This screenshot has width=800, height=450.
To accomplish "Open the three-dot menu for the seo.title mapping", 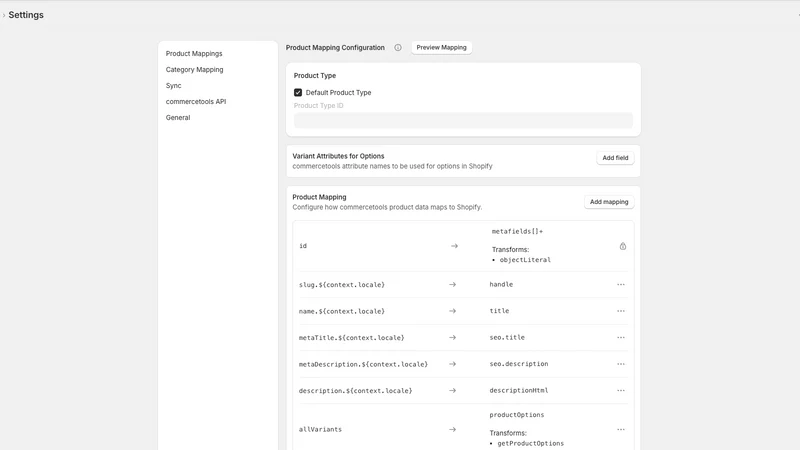I will [x=620, y=338].
